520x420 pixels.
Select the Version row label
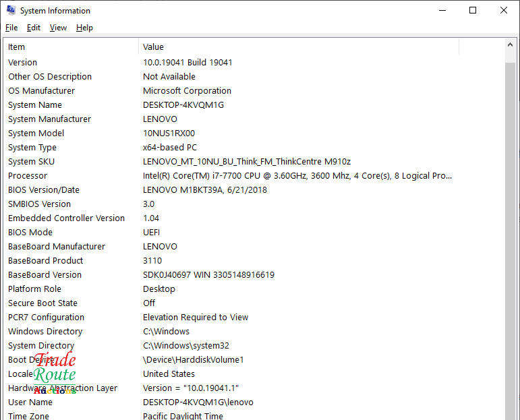(x=22, y=62)
